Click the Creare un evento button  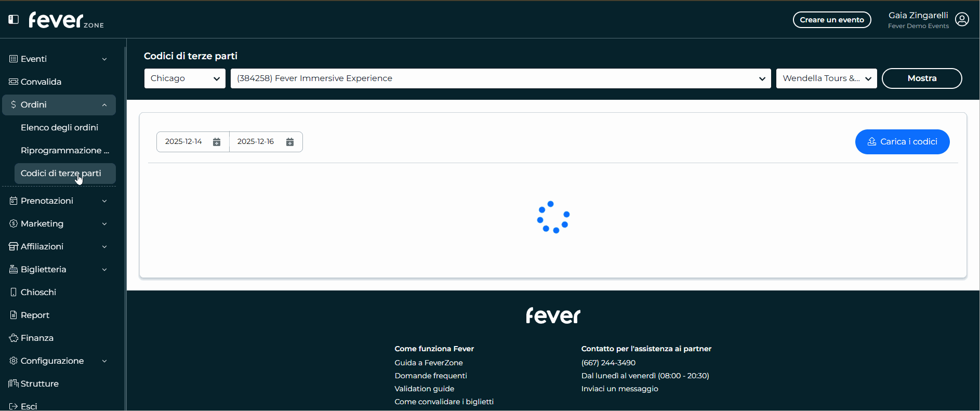[x=832, y=20]
